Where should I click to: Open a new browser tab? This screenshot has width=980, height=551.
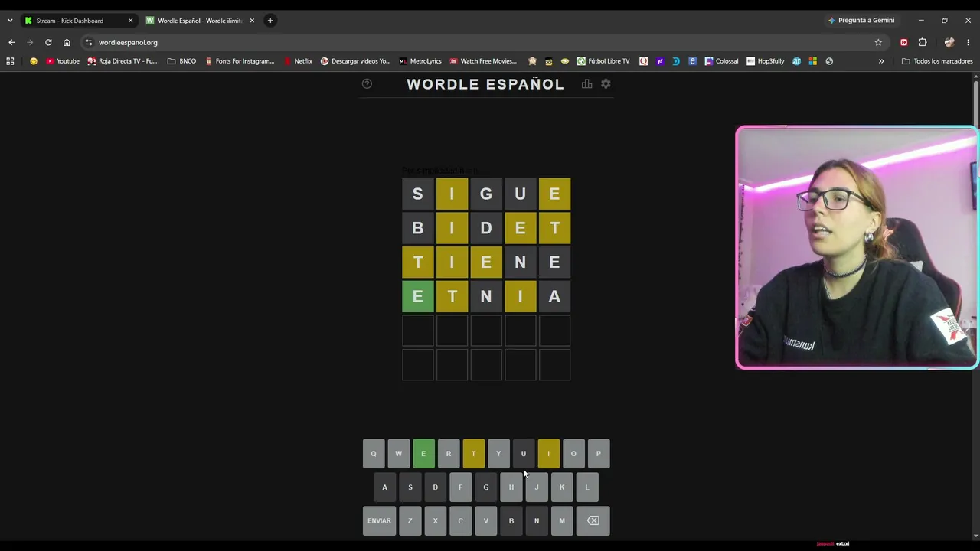pyautogui.click(x=270, y=21)
